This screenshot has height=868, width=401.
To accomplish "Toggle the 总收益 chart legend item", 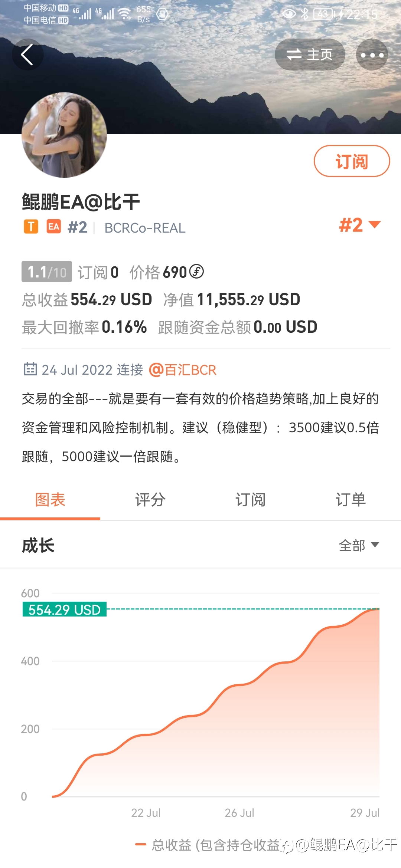I will [208, 845].
